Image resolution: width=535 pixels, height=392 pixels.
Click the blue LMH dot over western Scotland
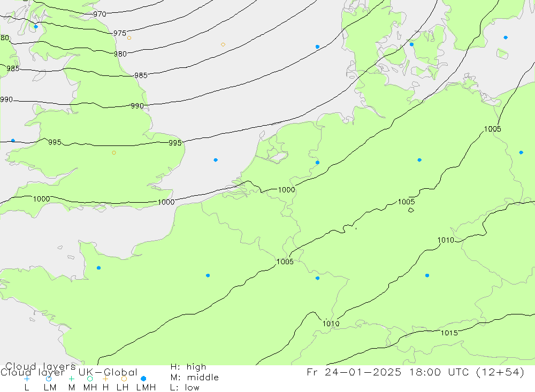36,27
